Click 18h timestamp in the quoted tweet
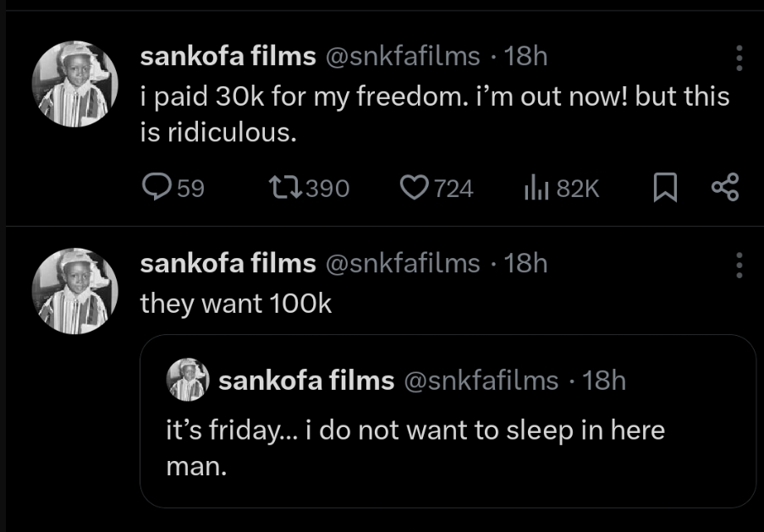 tap(604, 381)
